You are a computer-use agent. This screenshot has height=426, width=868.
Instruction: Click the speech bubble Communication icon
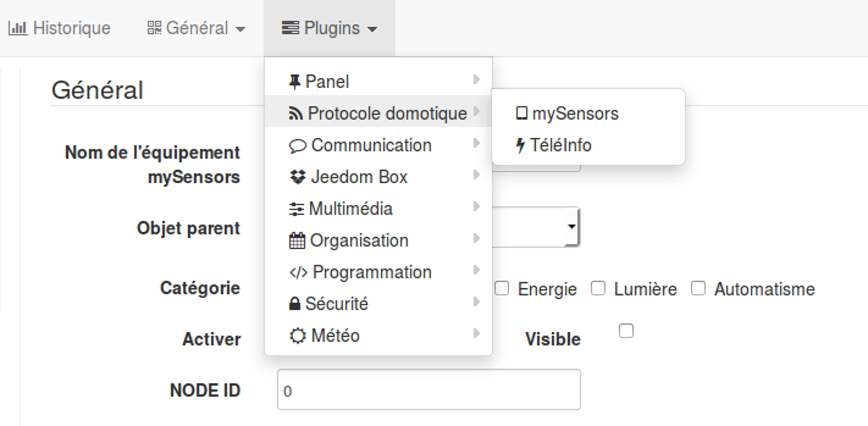[x=297, y=146]
